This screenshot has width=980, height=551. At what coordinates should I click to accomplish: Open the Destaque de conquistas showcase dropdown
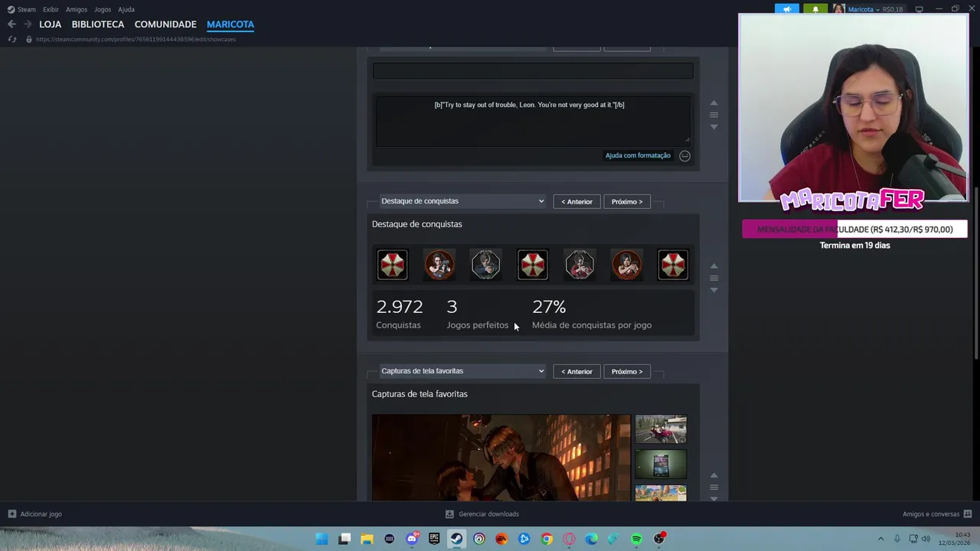[x=462, y=201]
